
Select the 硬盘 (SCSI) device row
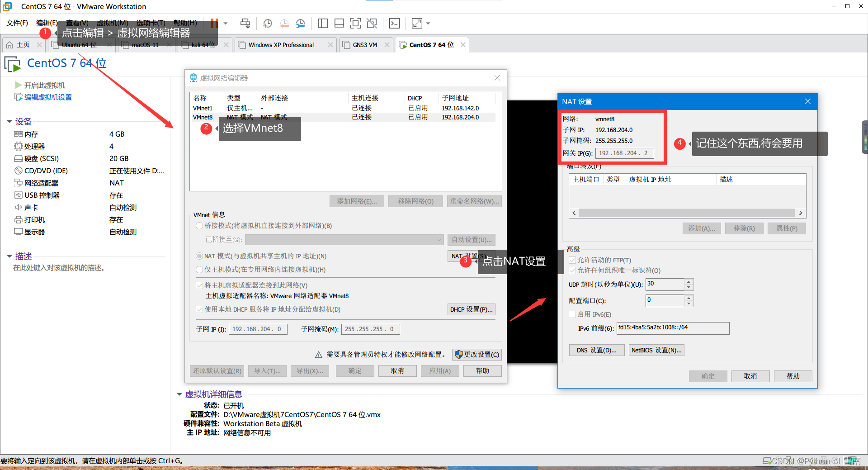(x=88, y=158)
